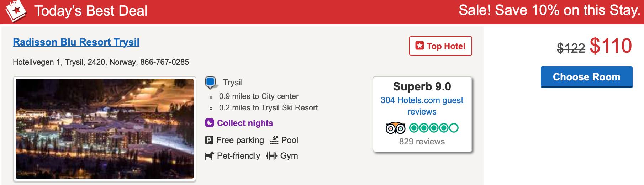Click the $110 sale price
The image size is (644, 185).
point(611,46)
